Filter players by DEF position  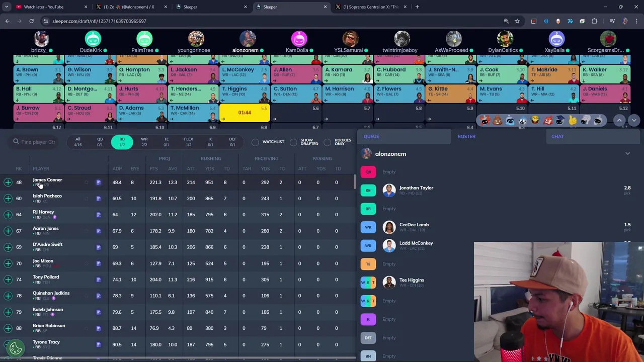pyautogui.click(x=232, y=142)
